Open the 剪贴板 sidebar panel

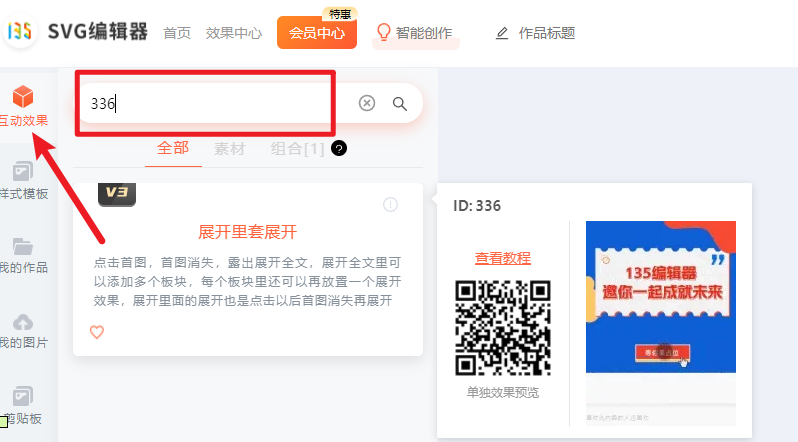[23, 406]
